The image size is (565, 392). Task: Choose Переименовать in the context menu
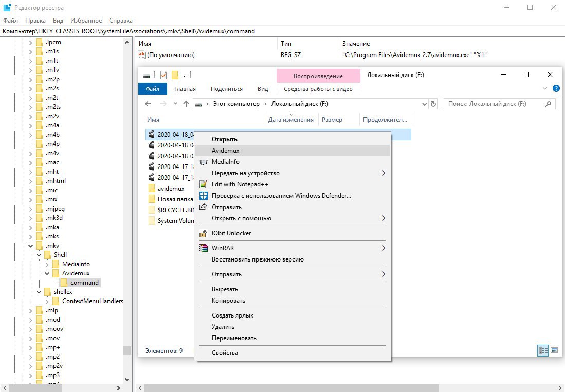coord(292,338)
